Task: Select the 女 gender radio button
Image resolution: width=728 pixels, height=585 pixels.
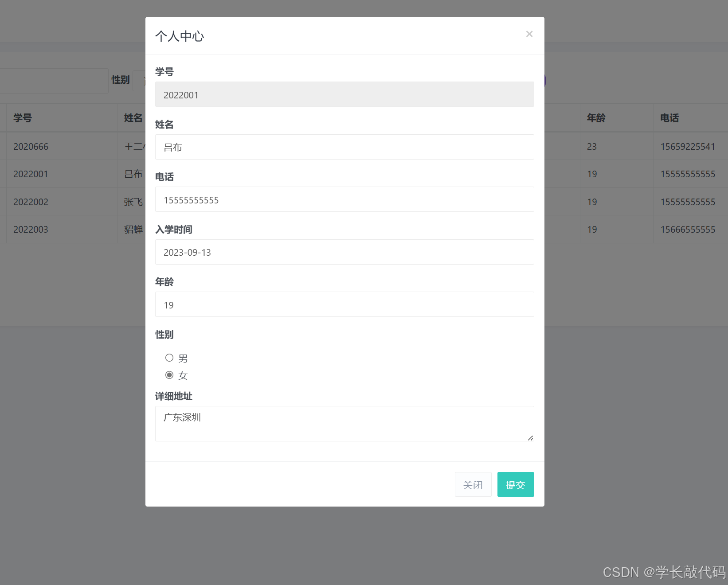Action: [x=169, y=374]
